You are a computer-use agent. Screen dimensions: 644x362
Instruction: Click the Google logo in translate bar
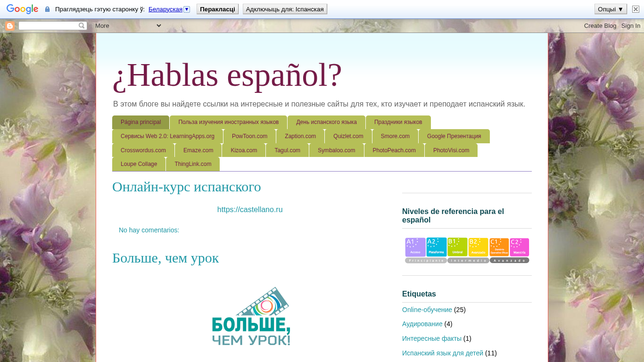[x=22, y=9]
